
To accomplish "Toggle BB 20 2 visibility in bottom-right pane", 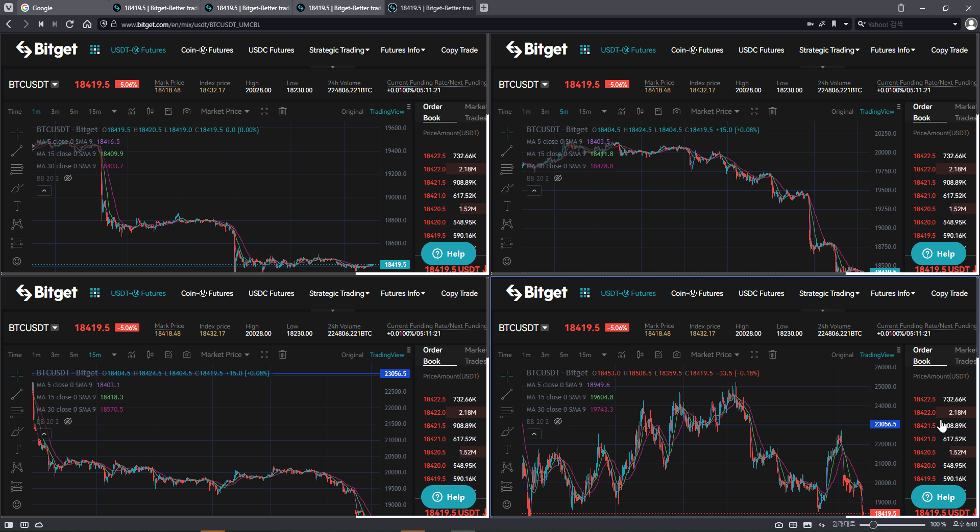I will coord(558,421).
